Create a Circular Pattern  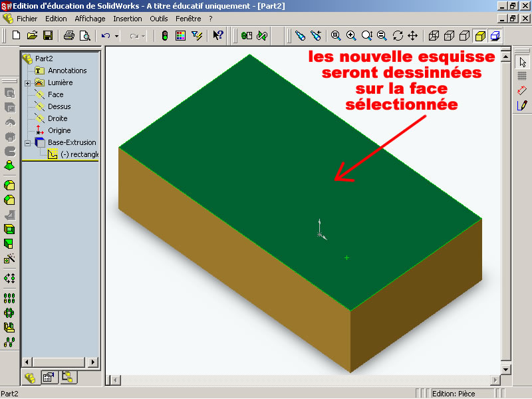[9, 313]
